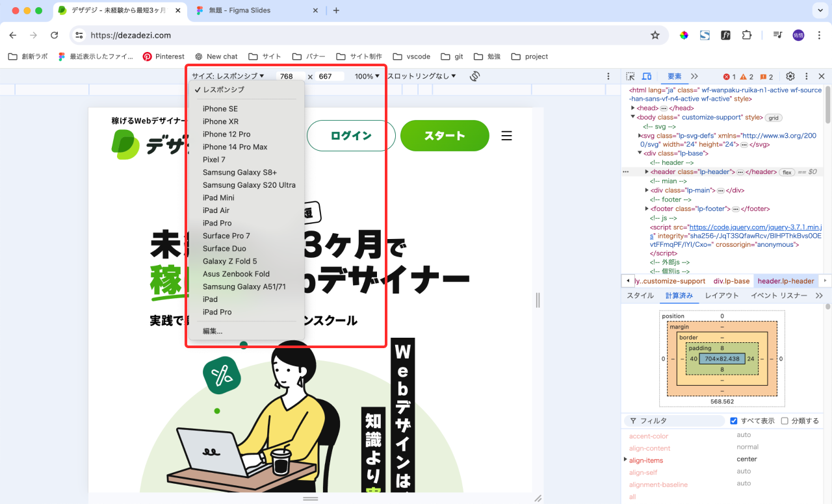Open hamburger menu on the webpage
Image resolution: width=832 pixels, height=504 pixels.
(x=507, y=136)
